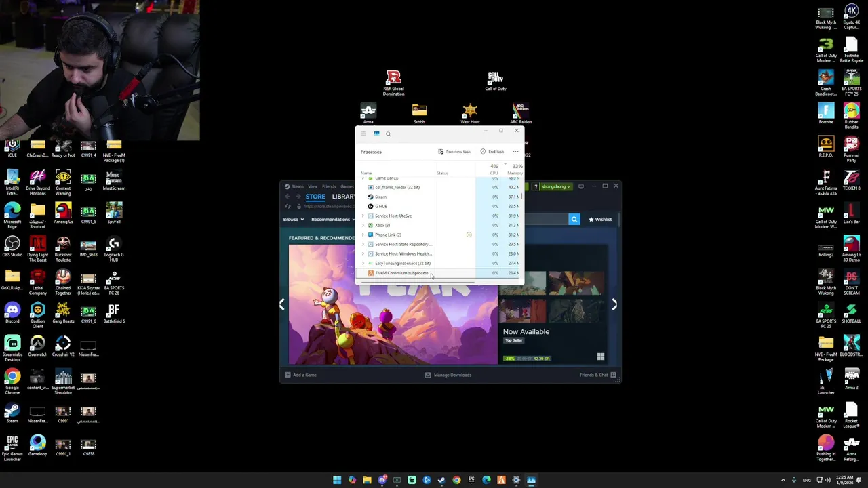Open the Friends menu in Steam
Viewport: 868px width, 488px height.
329,186
